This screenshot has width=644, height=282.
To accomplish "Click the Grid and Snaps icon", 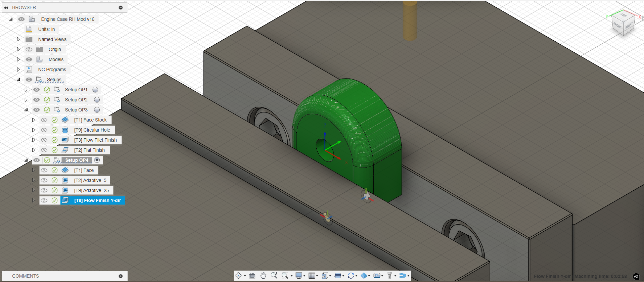I will point(312,276).
